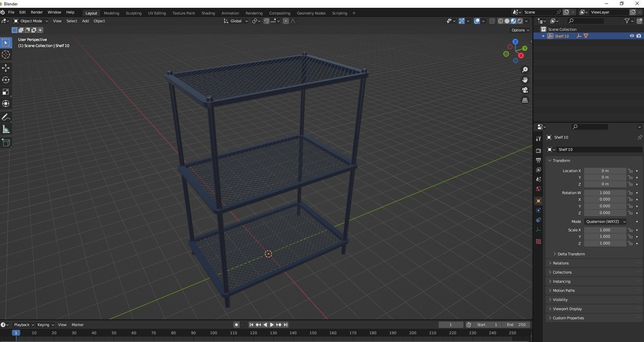Expand the Viewport Display panel

567,309
